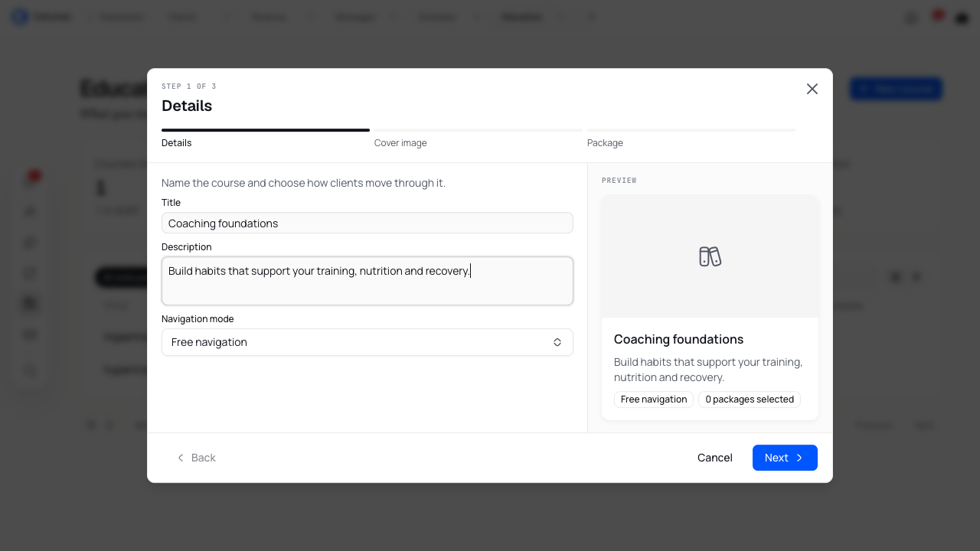Select the Details step label

(177, 143)
